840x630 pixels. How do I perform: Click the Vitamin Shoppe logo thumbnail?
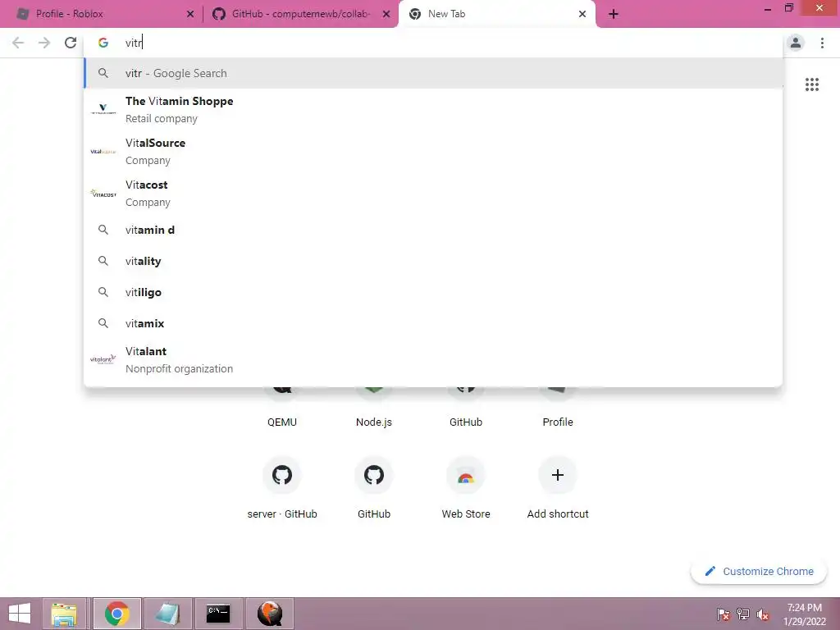pos(103,109)
